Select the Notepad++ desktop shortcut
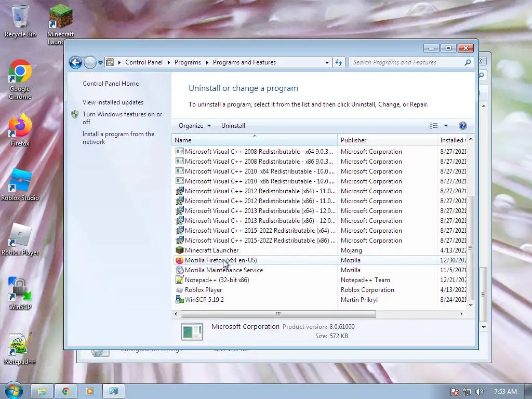The image size is (532, 399). point(20,349)
